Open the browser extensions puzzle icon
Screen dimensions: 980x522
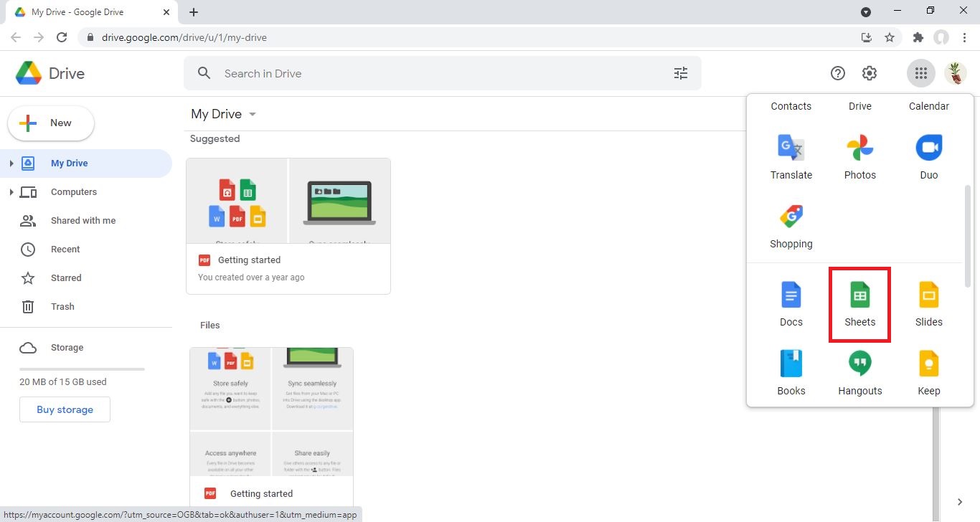tap(918, 37)
